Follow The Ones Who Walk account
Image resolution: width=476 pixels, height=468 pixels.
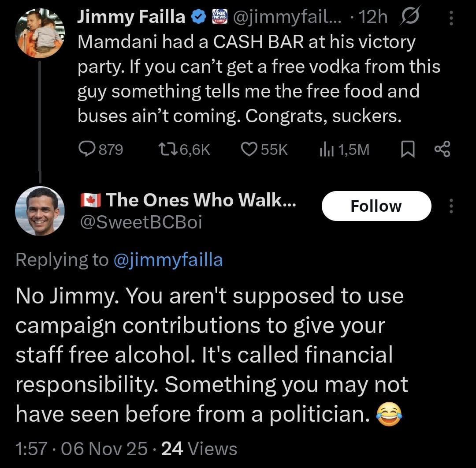point(376,206)
